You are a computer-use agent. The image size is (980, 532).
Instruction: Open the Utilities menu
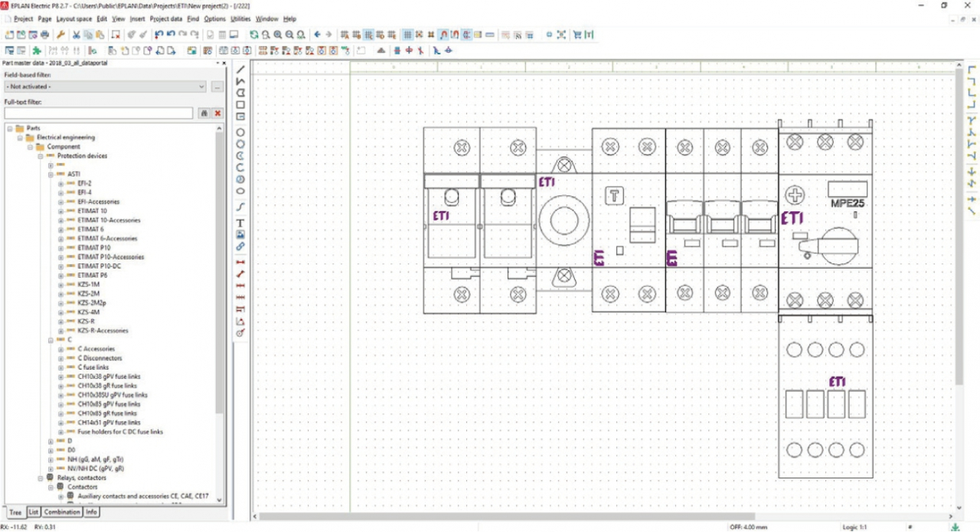[240, 18]
